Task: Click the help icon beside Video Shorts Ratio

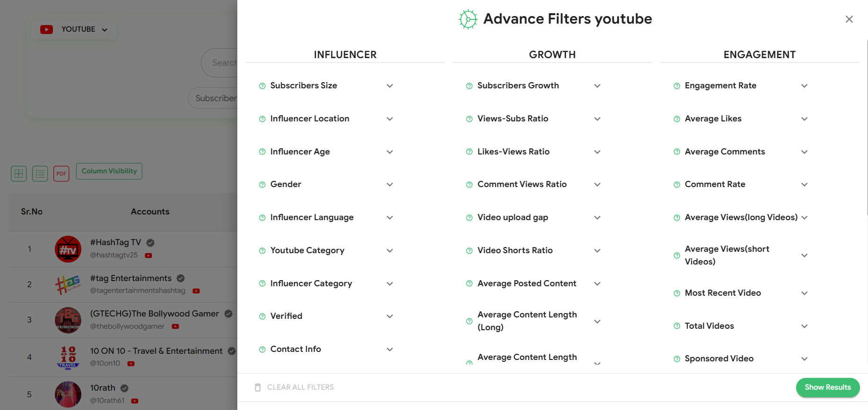Action: pos(469,251)
